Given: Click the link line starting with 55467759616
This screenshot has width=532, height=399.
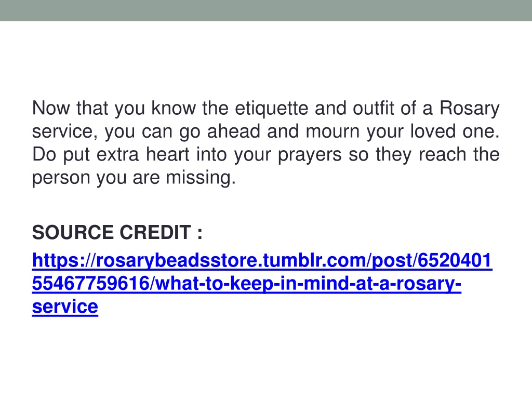Looking at the screenshot, I should click(x=246, y=283).
